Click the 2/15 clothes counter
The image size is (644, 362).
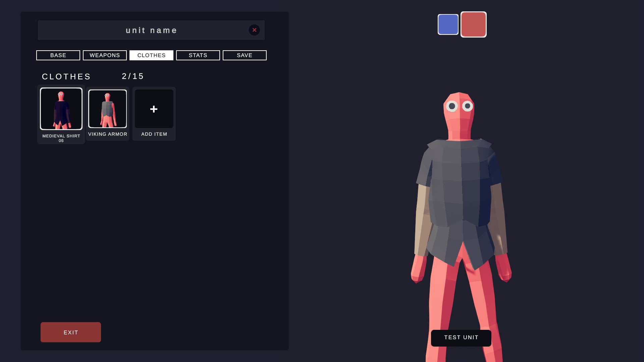pos(133,76)
